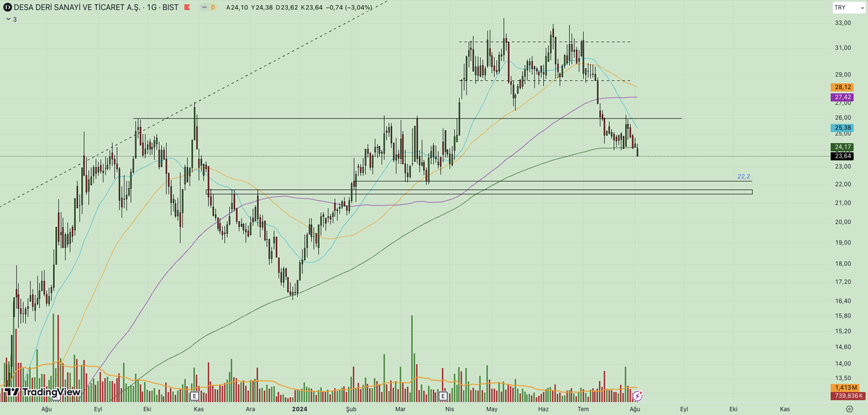Click the DESA symbol logo icon
The height and width of the screenshot is (415, 868).
tap(7, 7)
